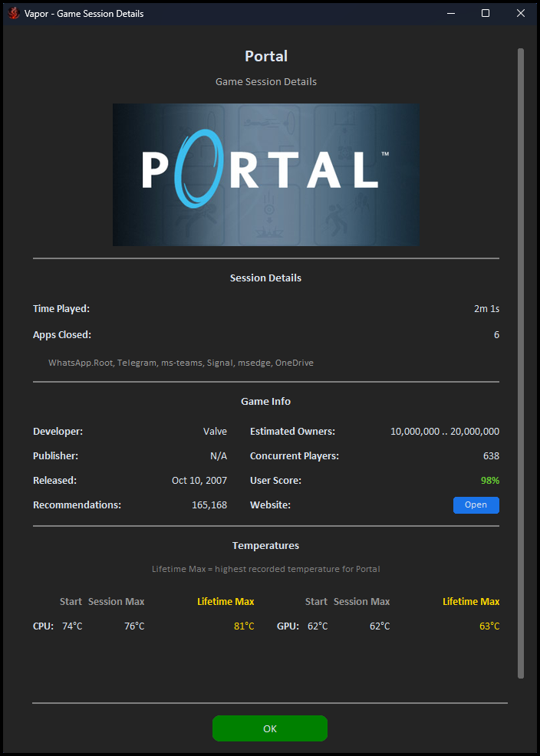Click the Estimated Owners range value

pos(444,432)
